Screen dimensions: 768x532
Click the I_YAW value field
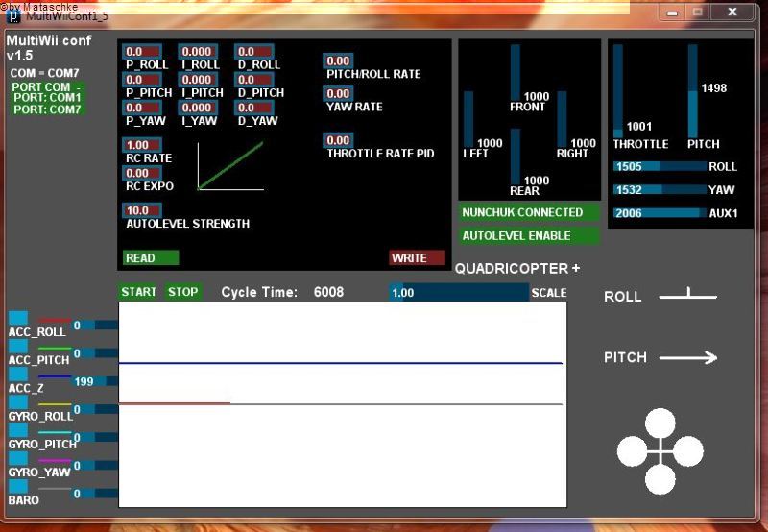click(198, 108)
